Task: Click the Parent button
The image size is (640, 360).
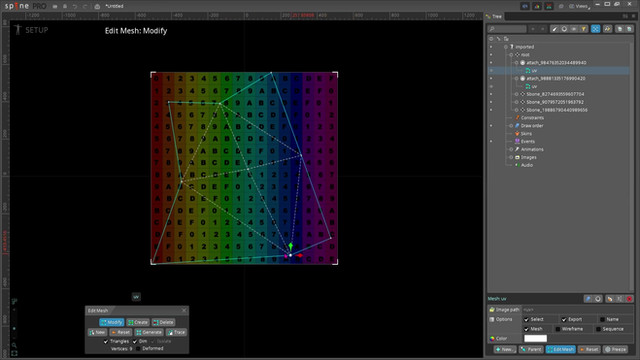Action: click(x=531, y=349)
